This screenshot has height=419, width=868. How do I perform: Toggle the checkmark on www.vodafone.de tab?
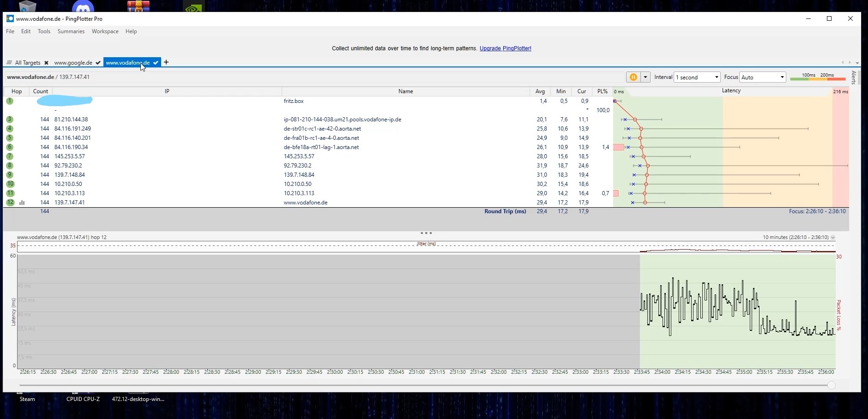[x=156, y=62]
